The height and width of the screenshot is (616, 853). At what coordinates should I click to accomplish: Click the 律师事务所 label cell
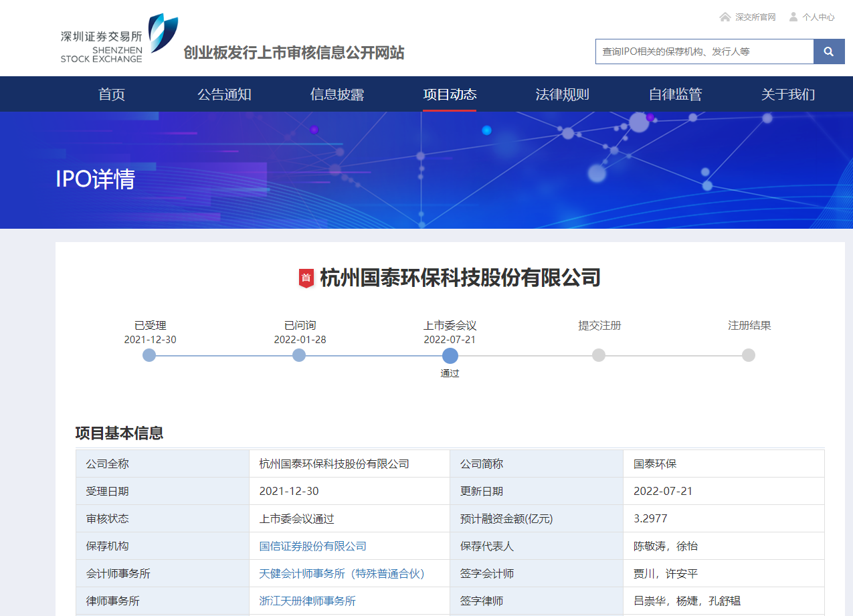[x=163, y=601]
